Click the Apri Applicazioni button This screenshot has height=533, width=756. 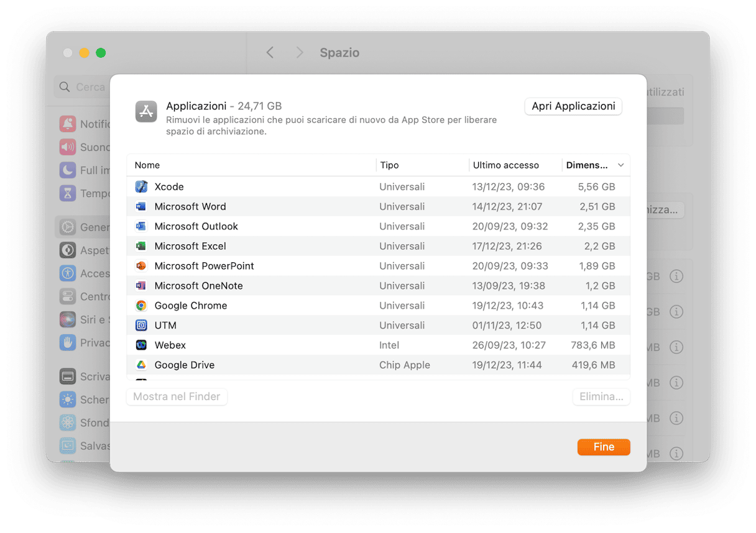(573, 106)
